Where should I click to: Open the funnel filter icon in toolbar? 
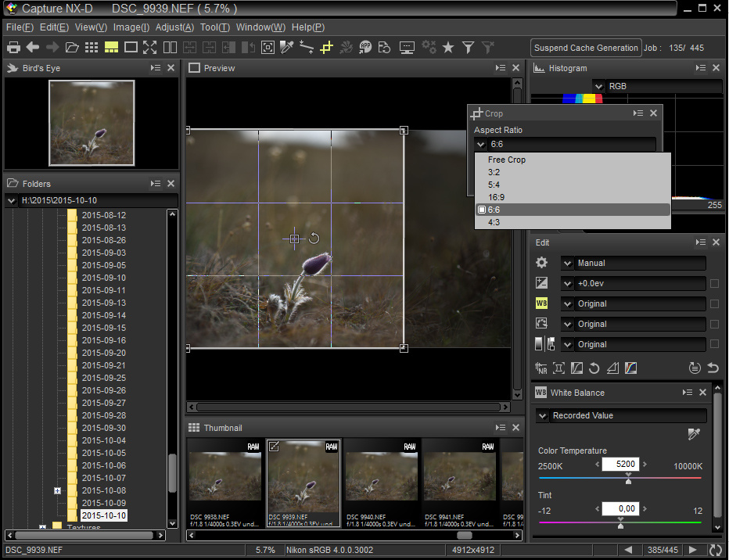coord(468,48)
